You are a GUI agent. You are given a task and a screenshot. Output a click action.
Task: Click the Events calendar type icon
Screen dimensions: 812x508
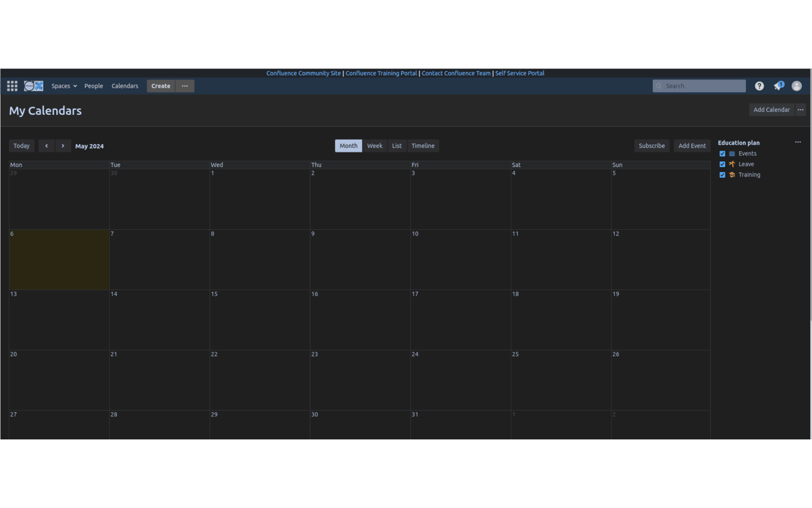point(732,154)
